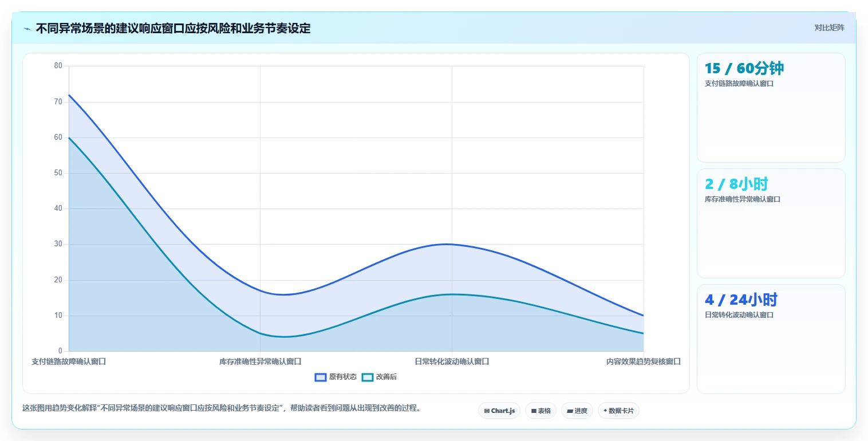Screen dimensions: 868x441
Task: Click the 原有状态 line peak at 日常转化波动确认窗口
Action: (452, 244)
